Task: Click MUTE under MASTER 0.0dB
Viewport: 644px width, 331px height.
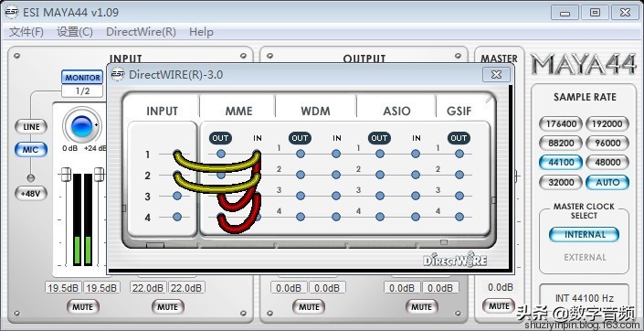Action: click(x=499, y=306)
